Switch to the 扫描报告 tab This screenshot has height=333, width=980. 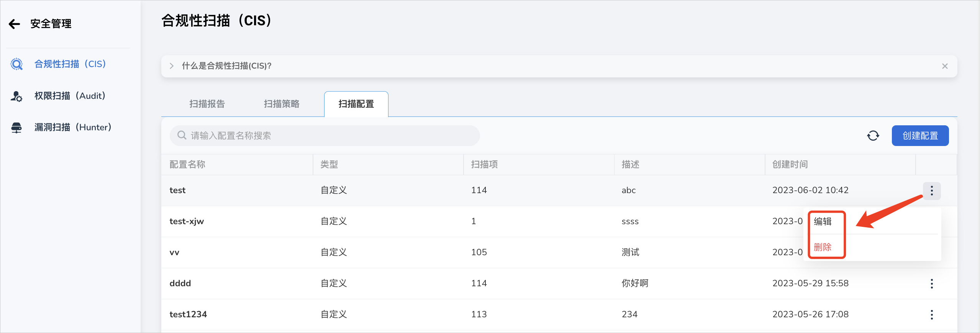207,104
